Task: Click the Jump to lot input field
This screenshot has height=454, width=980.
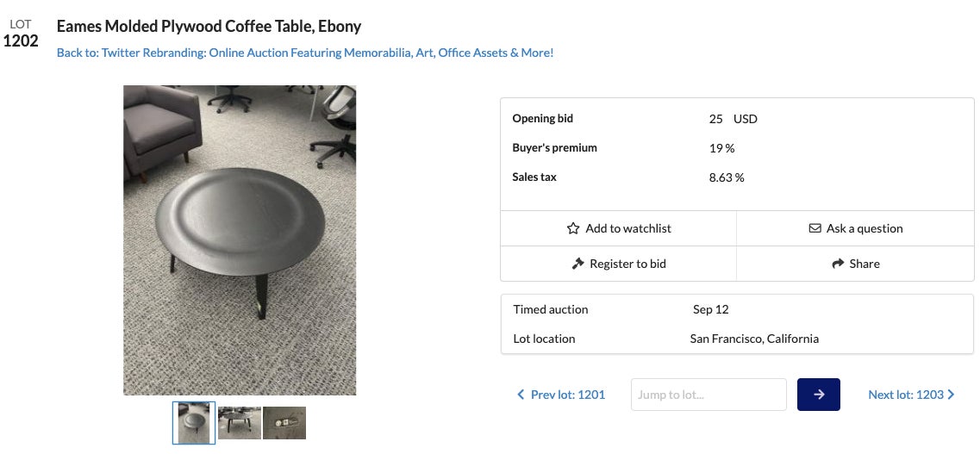Action: coord(708,395)
